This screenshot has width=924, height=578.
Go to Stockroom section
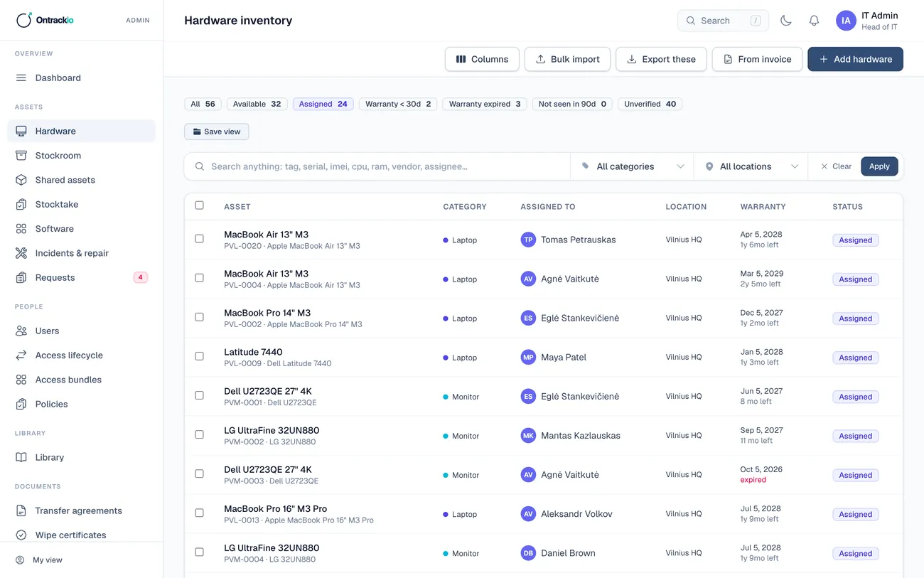pos(81,156)
